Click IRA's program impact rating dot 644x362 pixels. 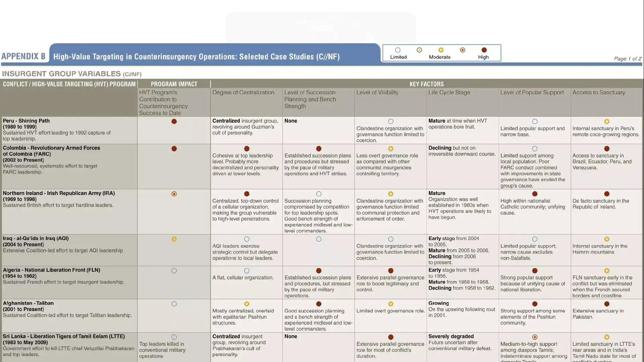[174, 194]
